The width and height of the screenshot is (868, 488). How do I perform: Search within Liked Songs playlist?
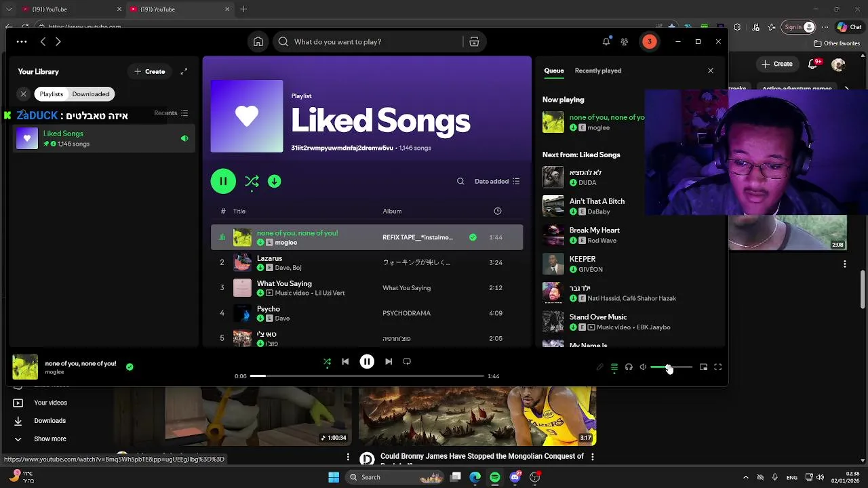tap(460, 181)
